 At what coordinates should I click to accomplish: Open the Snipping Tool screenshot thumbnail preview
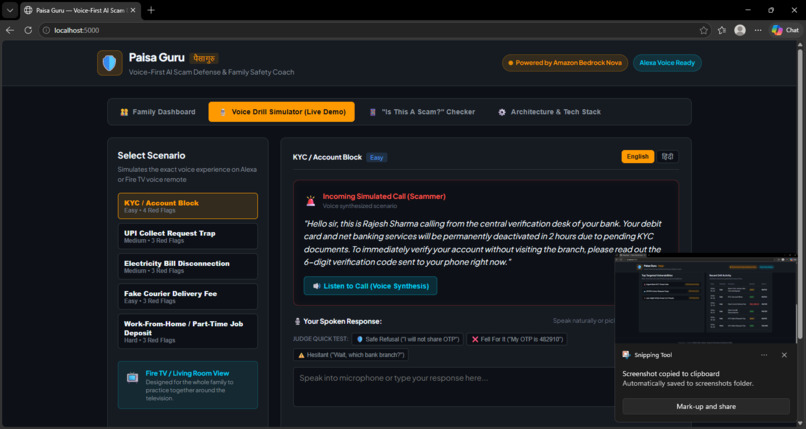pos(706,299)
